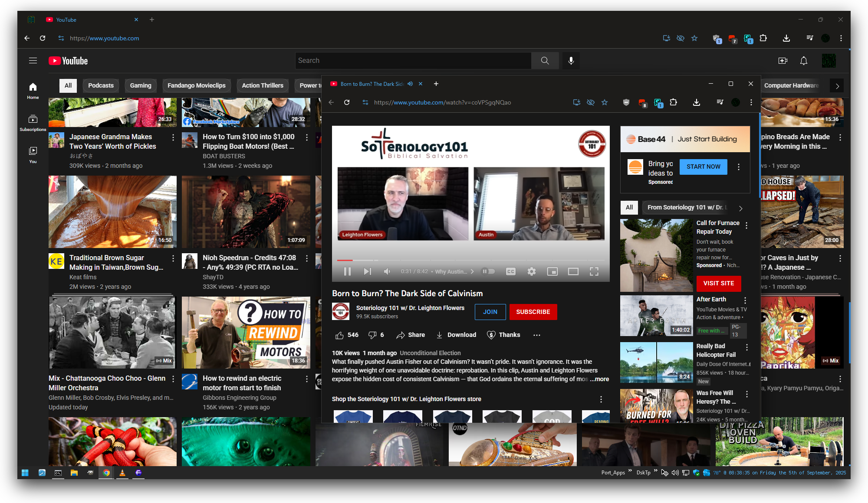Open the Create video icon
Image resolution: width=868 pixels, height=503 pixels.
click(783, 61)
